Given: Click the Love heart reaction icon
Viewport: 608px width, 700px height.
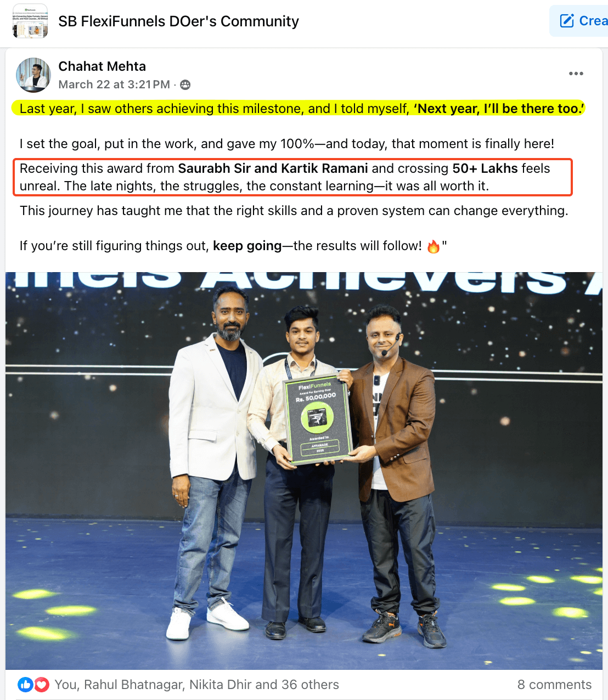Looking at the screenshot, I should click(x=42, y=684).
